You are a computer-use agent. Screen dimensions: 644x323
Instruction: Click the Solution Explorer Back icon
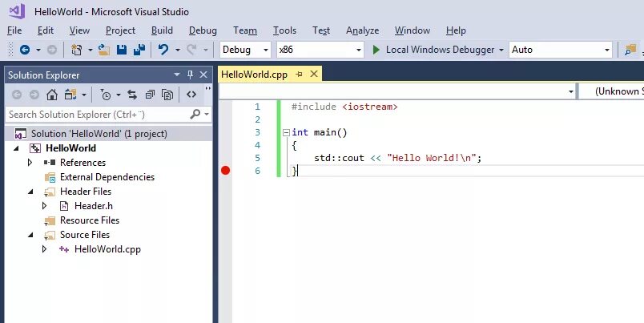(17, 95)
